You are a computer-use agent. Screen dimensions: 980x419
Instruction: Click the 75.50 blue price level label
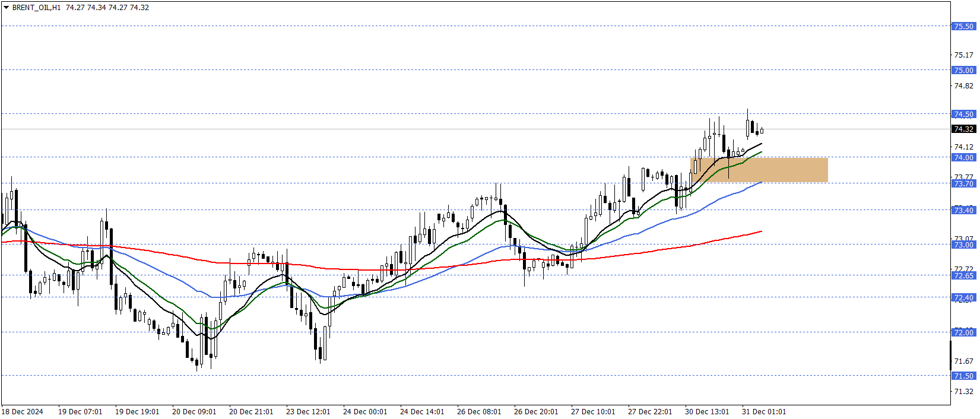(x=963, y=26)
